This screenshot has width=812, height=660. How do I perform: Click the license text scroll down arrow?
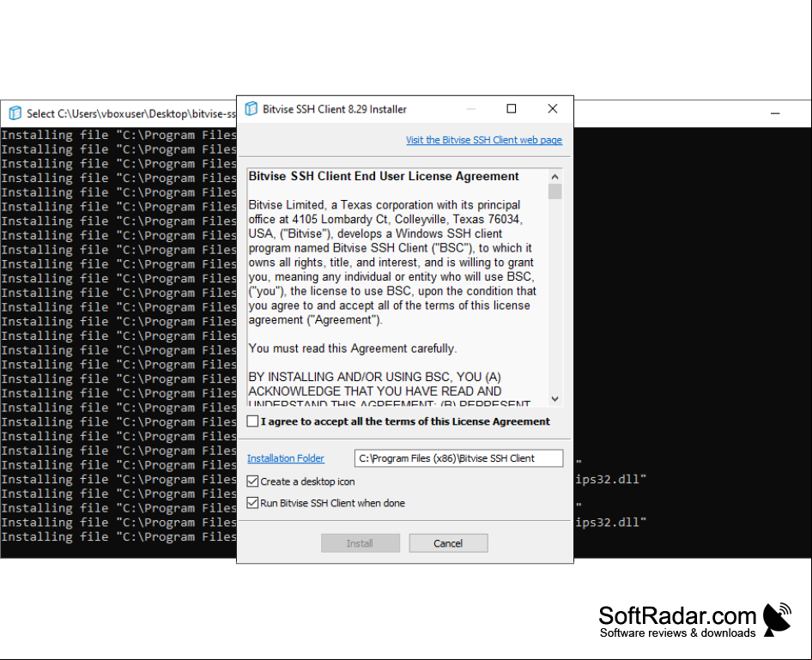[x=554, y=398]
